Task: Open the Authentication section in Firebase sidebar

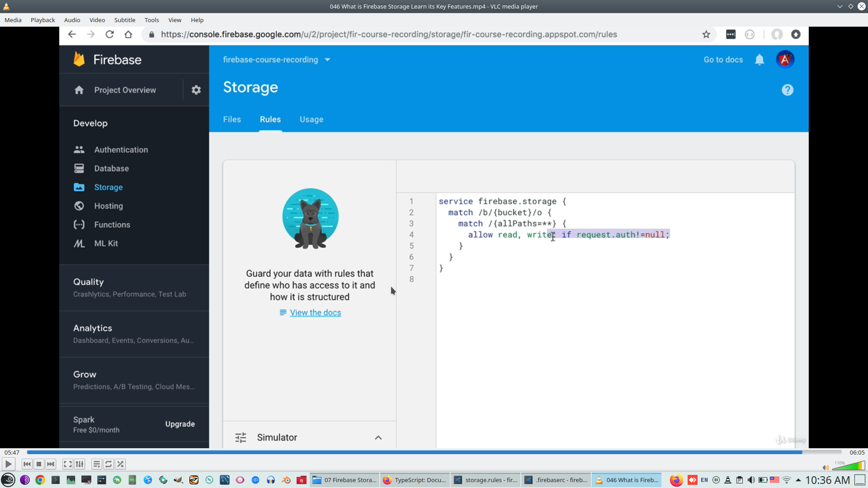Action: pyautogui.click(x=121, y=150)
